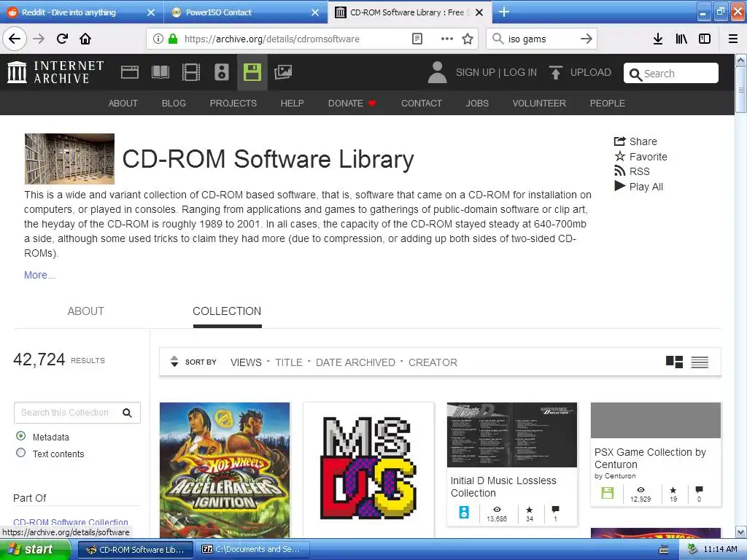Open the browser home page icon
747x560 pixels.
85,39
